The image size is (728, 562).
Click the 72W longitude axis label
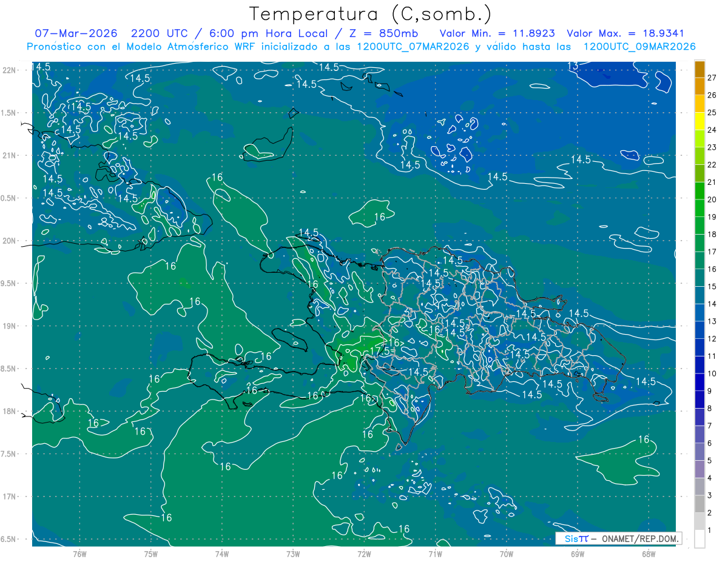364,554
